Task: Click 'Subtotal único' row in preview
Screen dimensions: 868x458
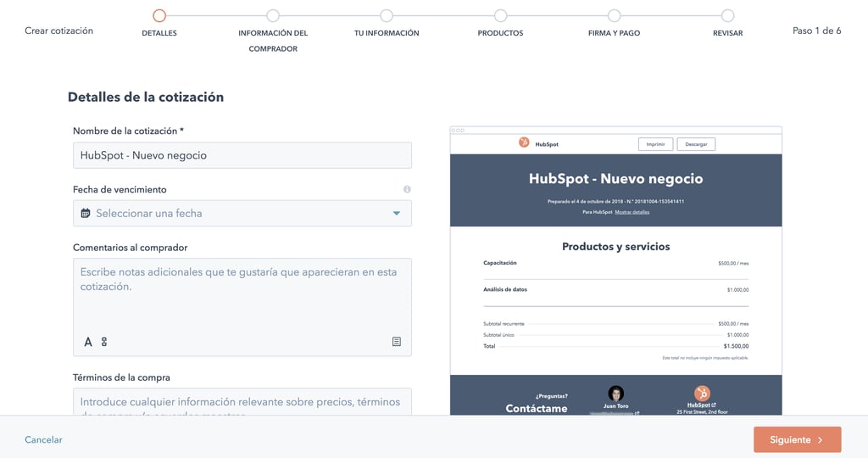Action: [615, 335]
